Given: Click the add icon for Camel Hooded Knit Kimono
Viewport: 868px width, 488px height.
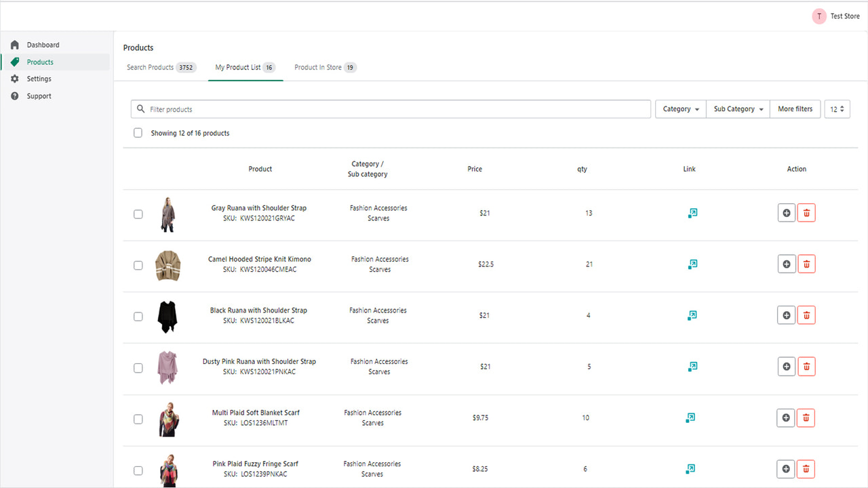Looking at the screenshot, I should pos(786,264).
